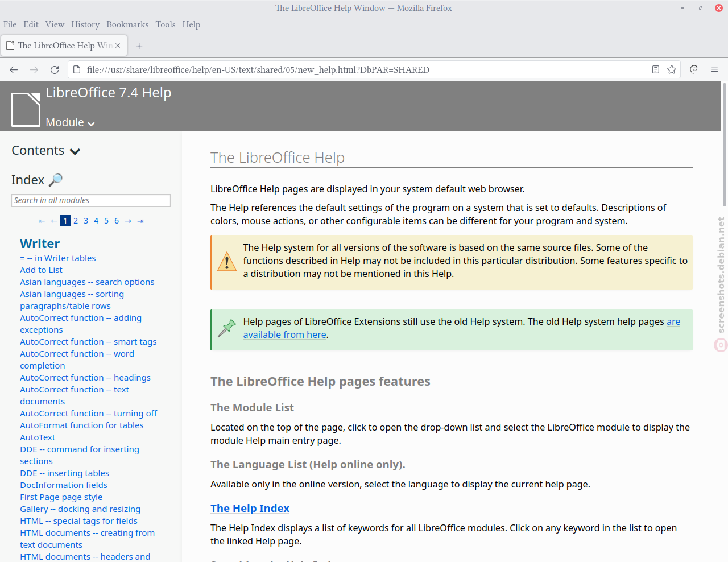
Task: Open 'AutoCorrect function -- headings' entry
Action: [x=85, y=378]
